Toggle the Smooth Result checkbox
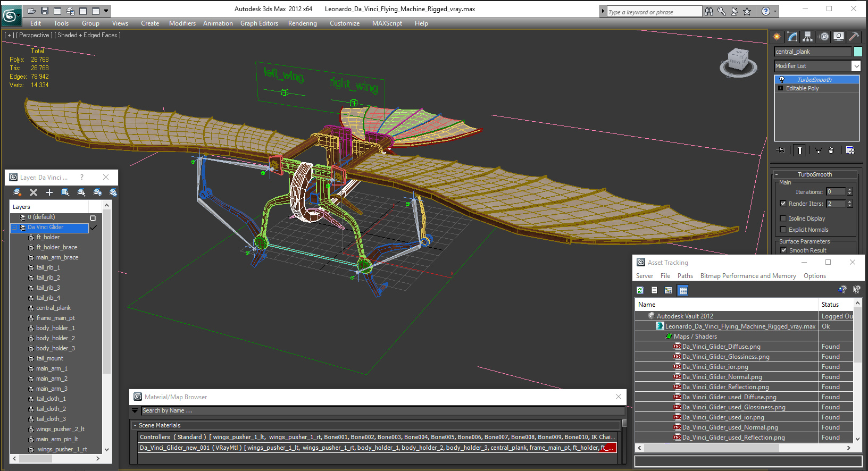Viewport: 868px width, 471px height. point(783,250)
